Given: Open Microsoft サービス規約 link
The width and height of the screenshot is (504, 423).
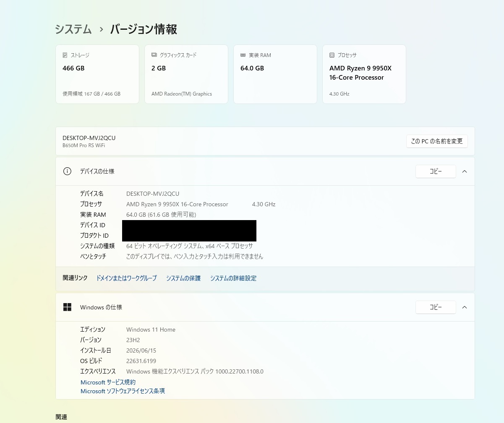Looking at the screenshot, I should (108, 382).
